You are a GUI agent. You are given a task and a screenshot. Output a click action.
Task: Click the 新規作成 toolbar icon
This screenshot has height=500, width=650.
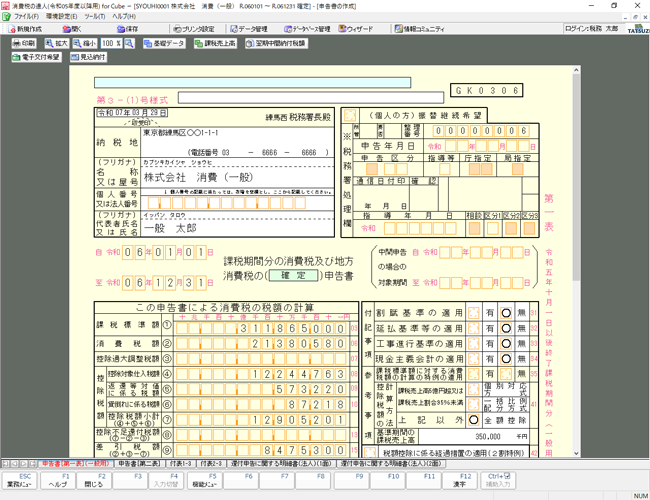(25, 29)
